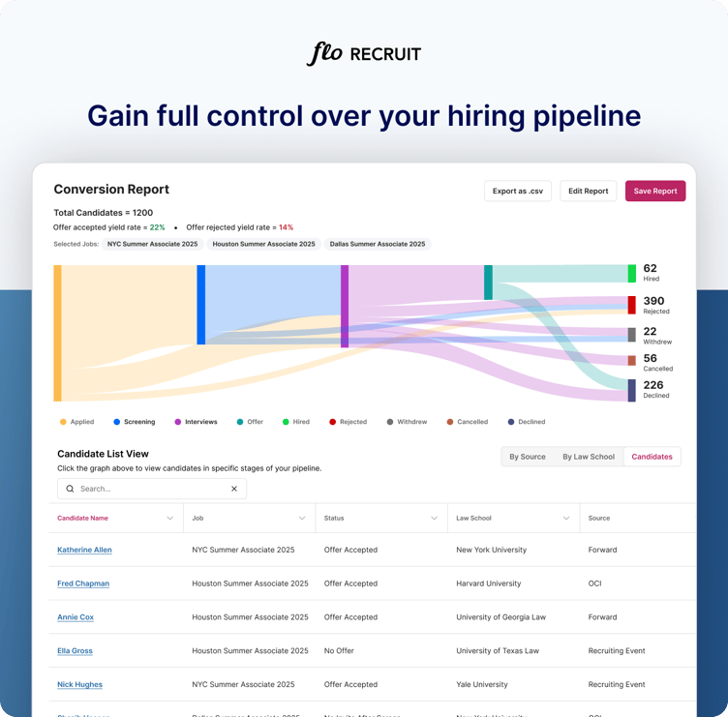Viewport: 728px width, 717px height.
Task: Click the Flo Recruit logo
Action: click(363, 54)
